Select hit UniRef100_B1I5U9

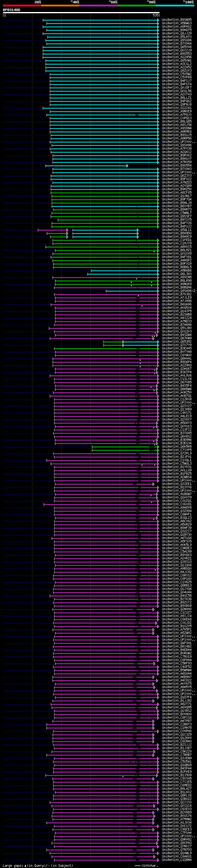click(x=177, y=775)
